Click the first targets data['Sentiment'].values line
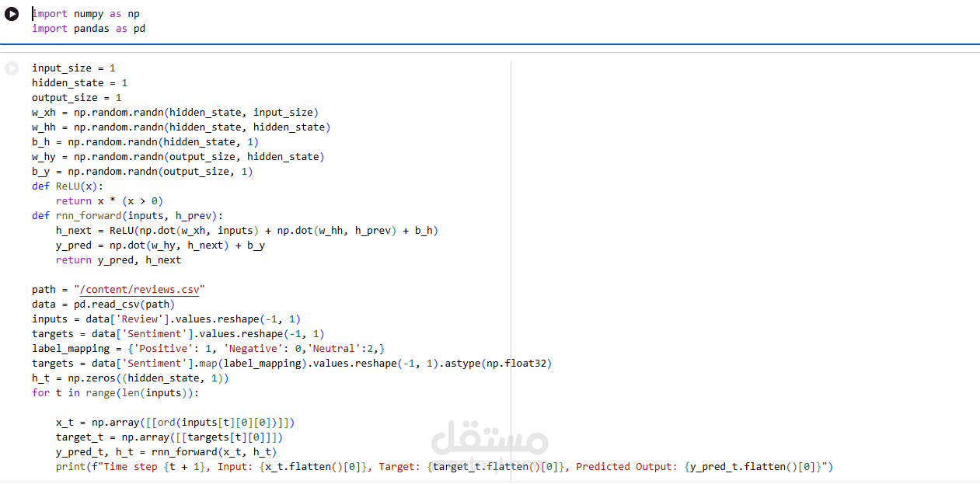 pos(178,334)
